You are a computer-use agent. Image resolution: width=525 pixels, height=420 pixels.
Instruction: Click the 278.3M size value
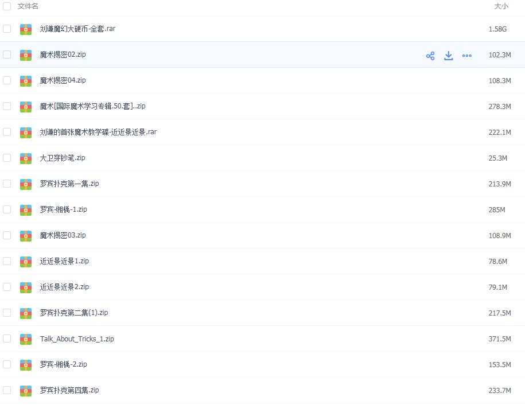coord(500,107)
